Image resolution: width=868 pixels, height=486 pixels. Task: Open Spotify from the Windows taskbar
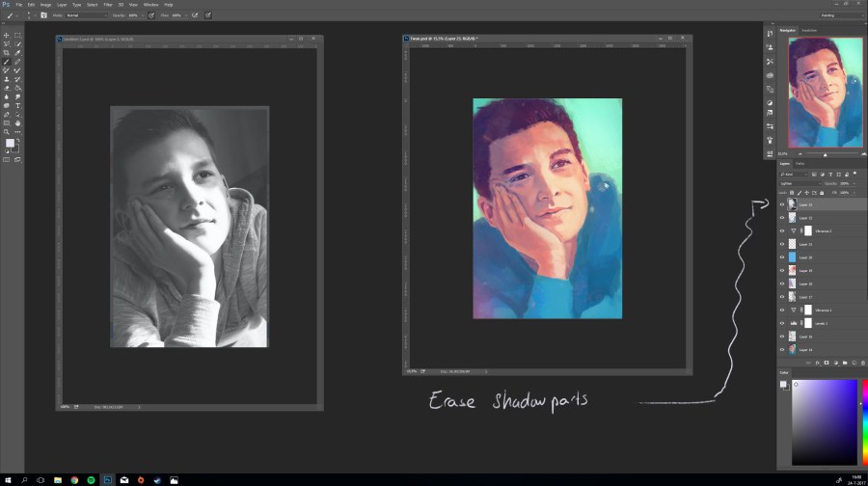pyautogui.click(x=91, y=479)
